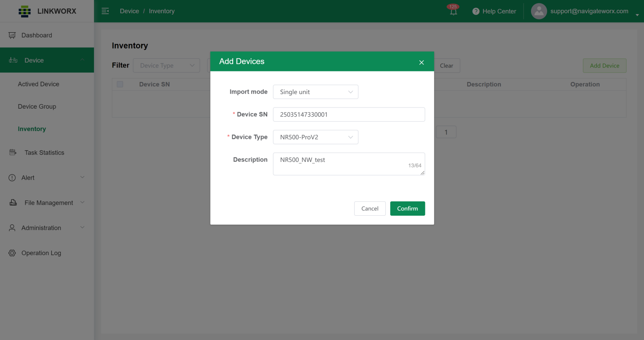Expand the Administration sidebar menu
Image resolution: width=644 pixels, height=340 pixels.
coord(47,228)
